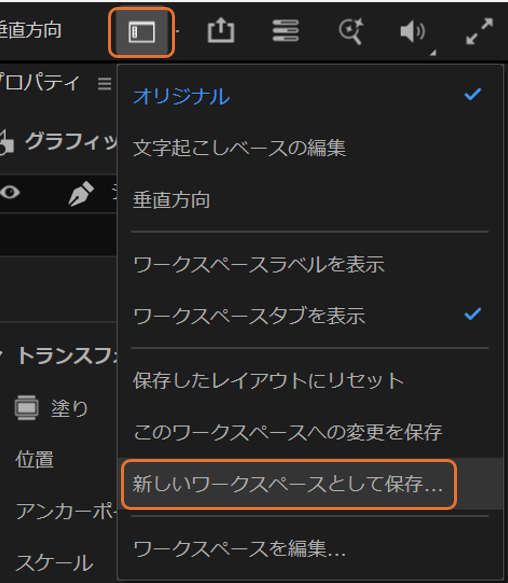Expand the speaker icon dropdown corner arrow
508x583 pixels.
[x=433, y=53]
